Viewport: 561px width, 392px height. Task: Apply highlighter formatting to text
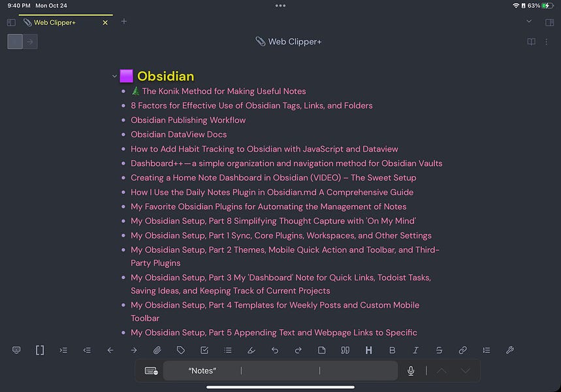point(251,350)
